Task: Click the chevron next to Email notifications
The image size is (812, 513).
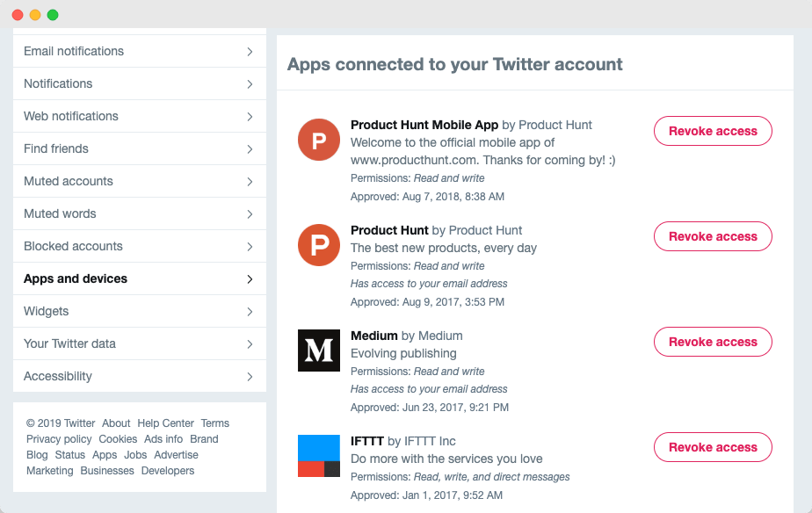Action: pos(250,52)
